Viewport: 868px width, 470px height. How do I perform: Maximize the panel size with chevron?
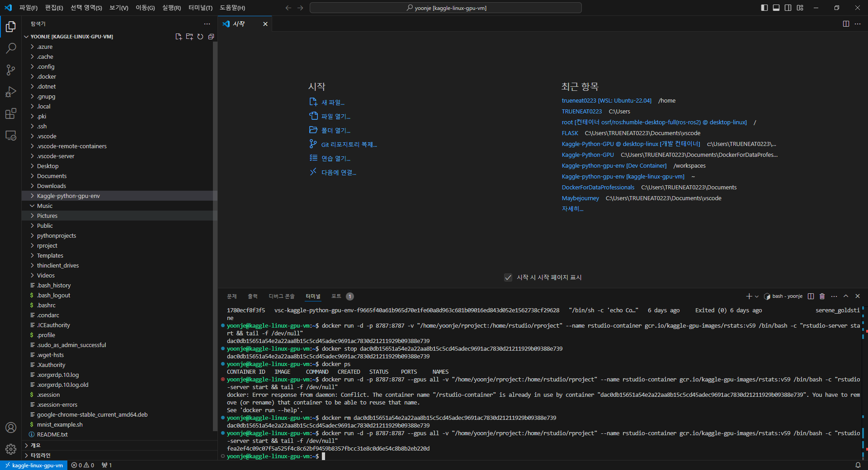846,296
